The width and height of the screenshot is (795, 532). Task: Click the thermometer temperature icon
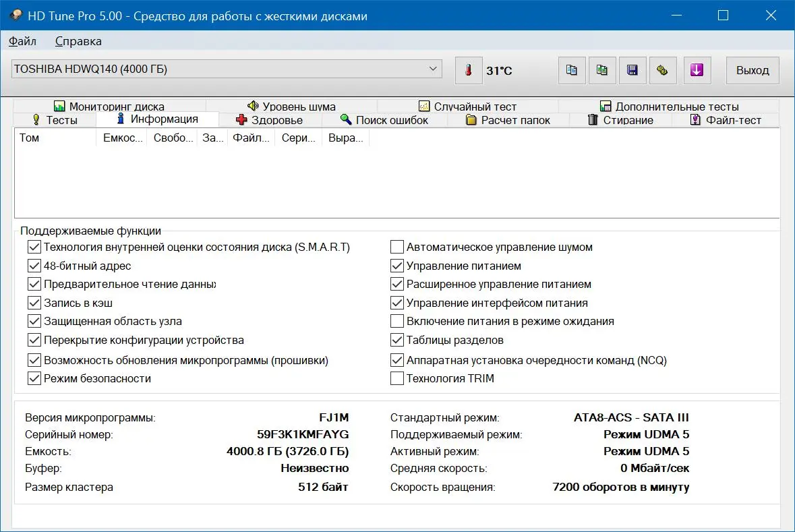[x=469, y=70]
